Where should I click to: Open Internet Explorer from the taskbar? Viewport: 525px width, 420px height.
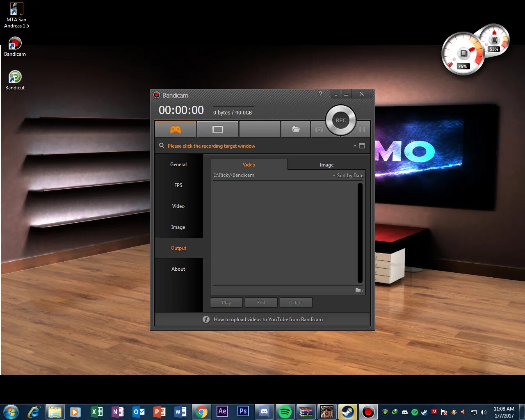(34, 411)
